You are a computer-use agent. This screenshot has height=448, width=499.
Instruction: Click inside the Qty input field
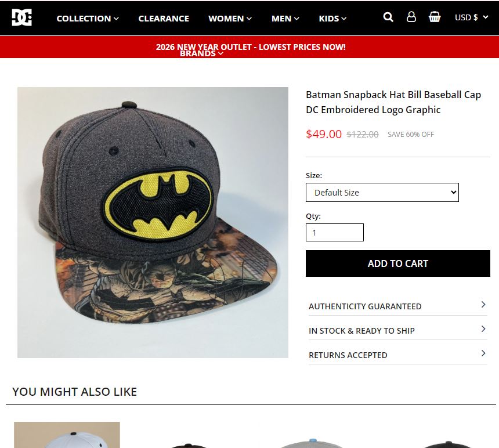point(334,232)
